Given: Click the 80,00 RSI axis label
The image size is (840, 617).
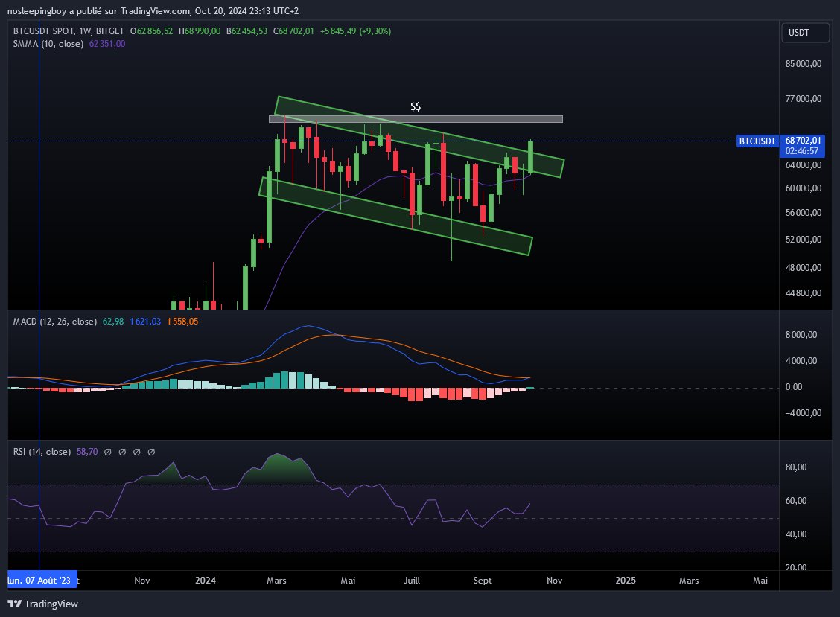Looking at the screenshot, I should [795, 467].
